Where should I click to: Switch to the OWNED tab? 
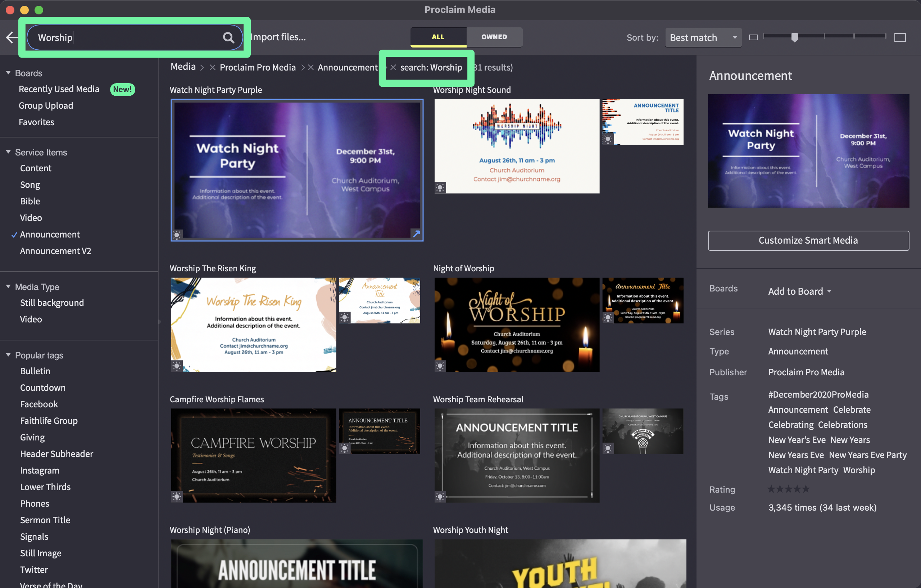point(494,37)
